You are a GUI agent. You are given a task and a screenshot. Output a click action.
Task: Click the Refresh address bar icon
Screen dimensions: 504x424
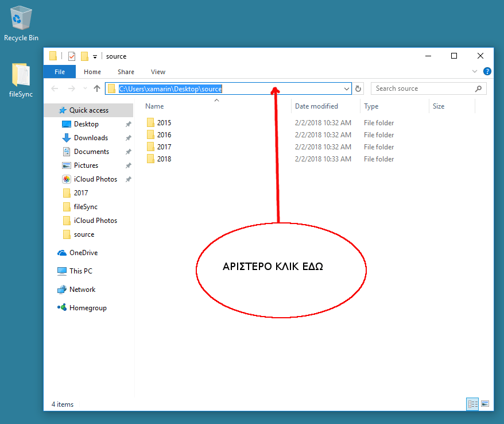pyautogui.click(x=358, y=88)
